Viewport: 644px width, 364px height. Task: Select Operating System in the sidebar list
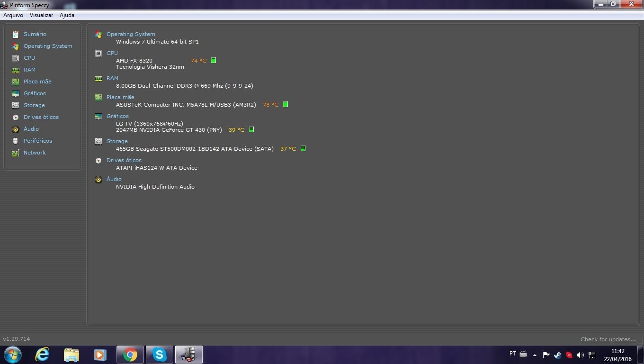48,46
